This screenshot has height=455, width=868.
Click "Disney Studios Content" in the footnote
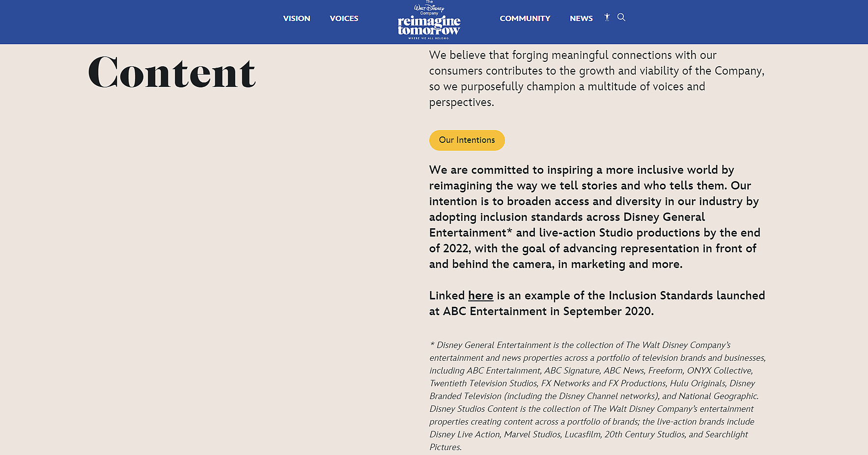click(474, 409)
